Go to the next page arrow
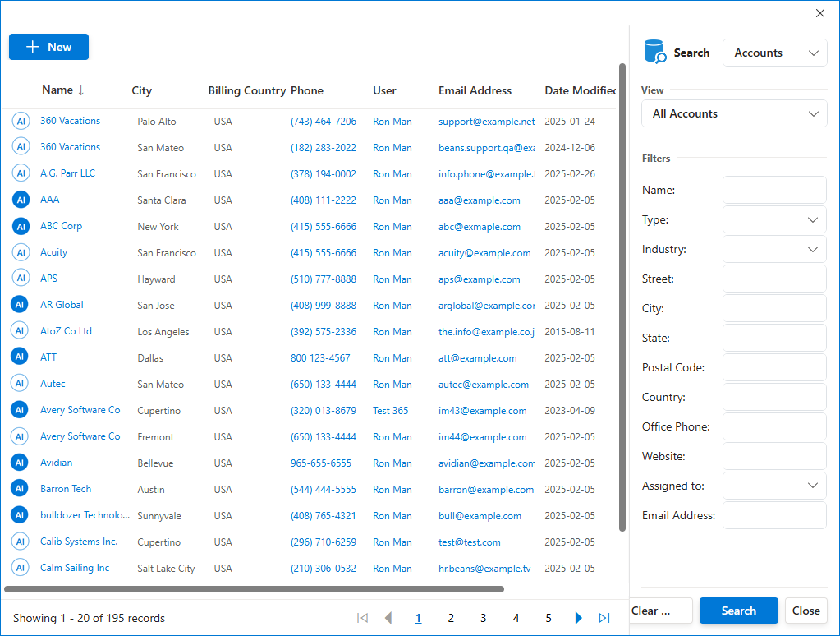 [x=579, y=618]
